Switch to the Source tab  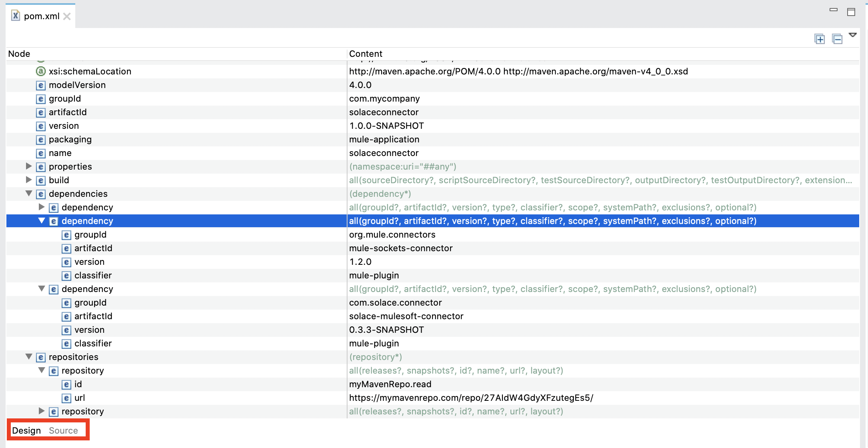pos(63,430)
